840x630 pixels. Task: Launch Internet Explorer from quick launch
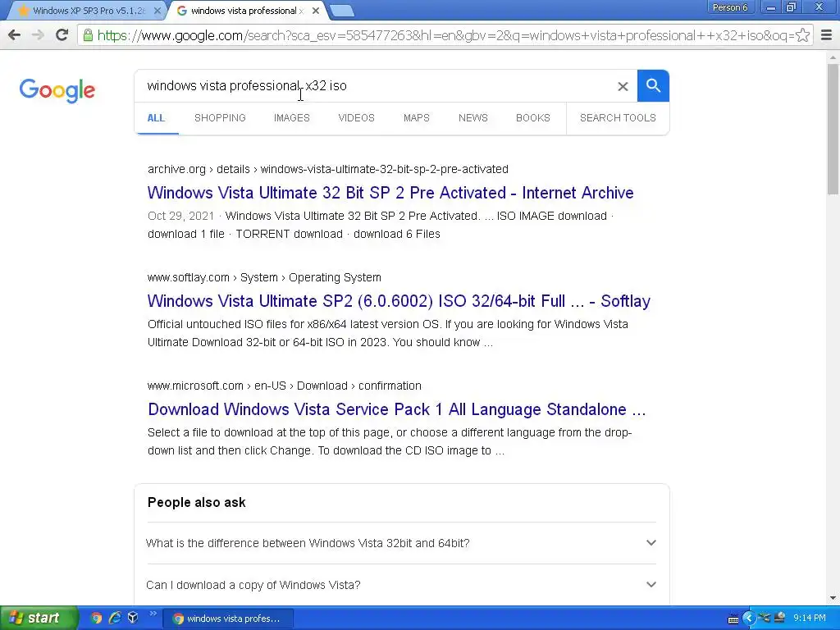[115, 618]
